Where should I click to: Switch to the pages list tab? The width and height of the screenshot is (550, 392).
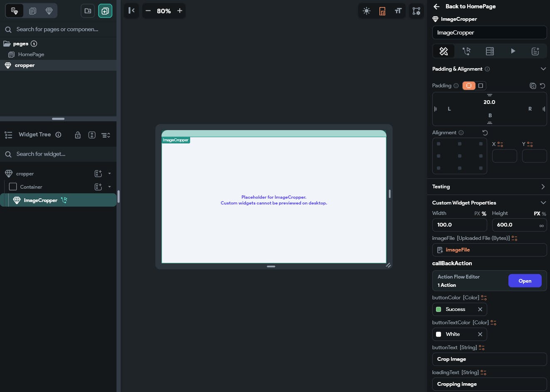pyautogui.click(x=32, y=11)
